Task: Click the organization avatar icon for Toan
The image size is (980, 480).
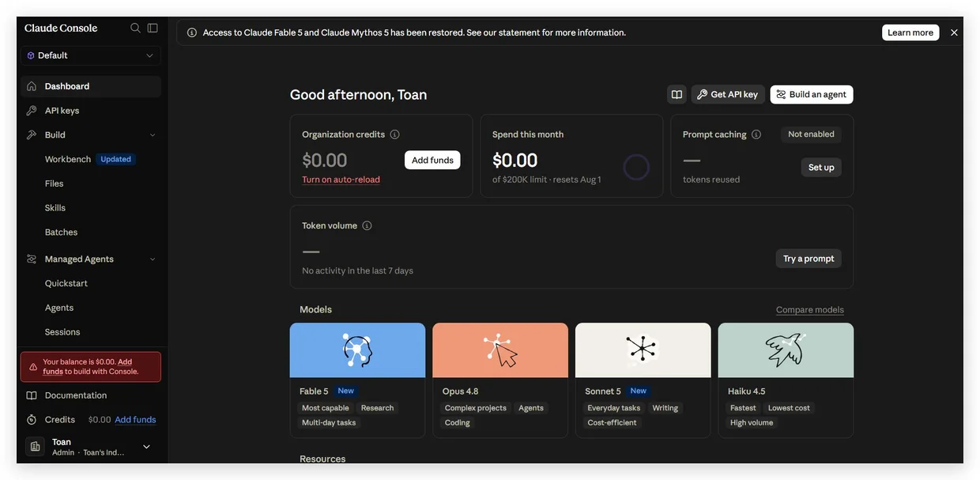Action: coord(35,447)
